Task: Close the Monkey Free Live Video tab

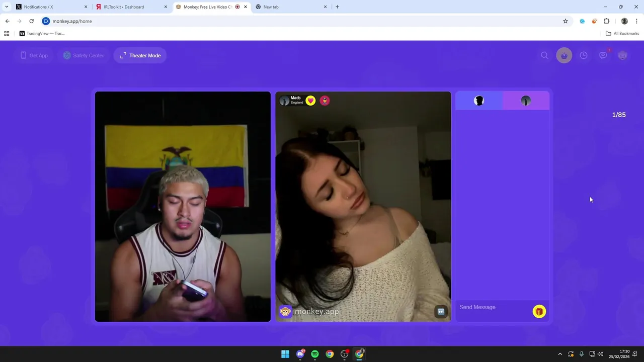Action: (246, 7)
